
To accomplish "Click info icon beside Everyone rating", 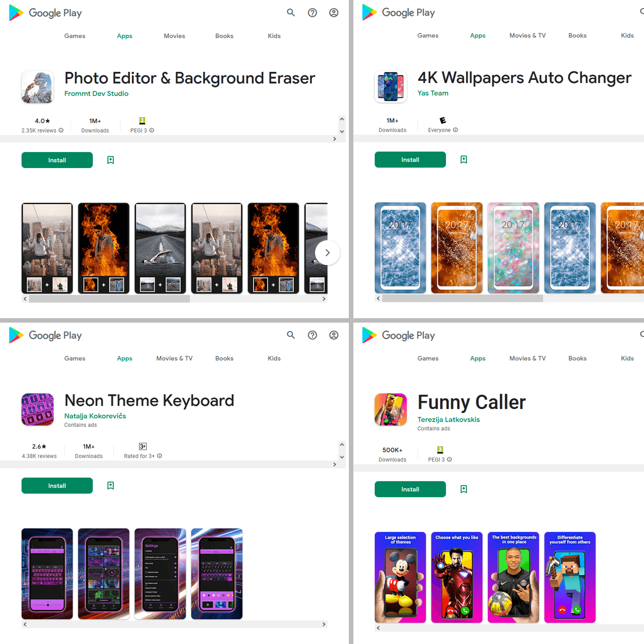I will click(x=455, y=130).
